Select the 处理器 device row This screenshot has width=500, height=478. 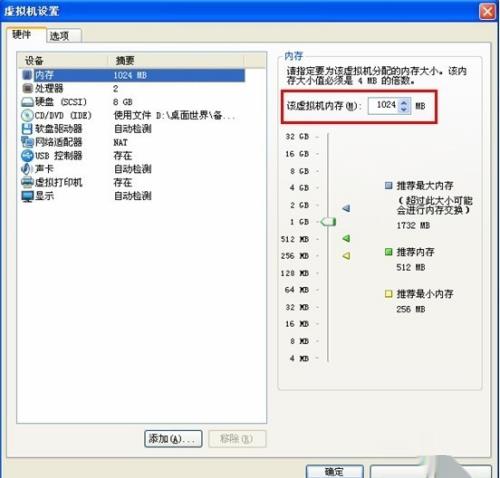click(x=133, y=88)
